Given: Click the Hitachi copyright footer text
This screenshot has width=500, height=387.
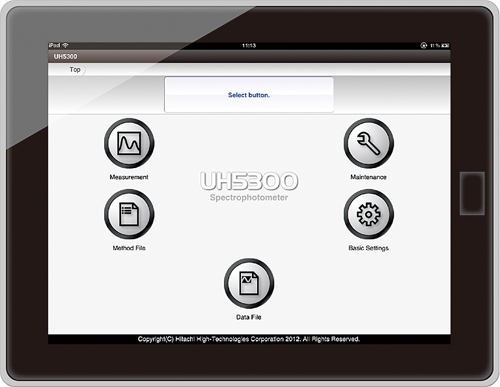Looking at the screenshot, I should pyautogui.click(x=249, y=339).
